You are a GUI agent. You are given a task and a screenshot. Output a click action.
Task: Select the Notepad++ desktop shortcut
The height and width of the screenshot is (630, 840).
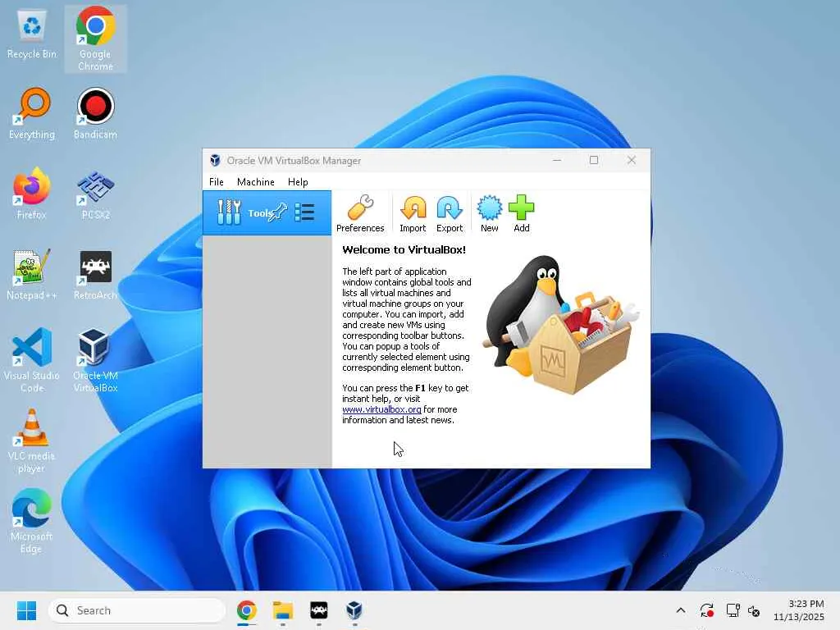tap(32, 274)
